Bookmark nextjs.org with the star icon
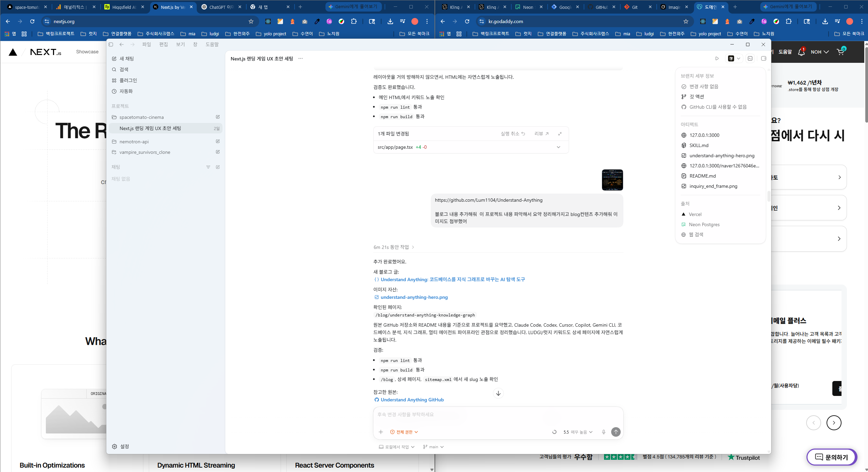The width and height of the screenshot is (868, 472). (251, 21)
